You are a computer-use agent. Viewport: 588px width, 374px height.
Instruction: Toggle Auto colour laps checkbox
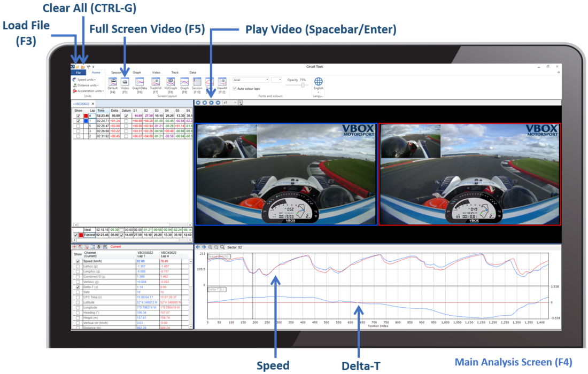click(234, 89)
